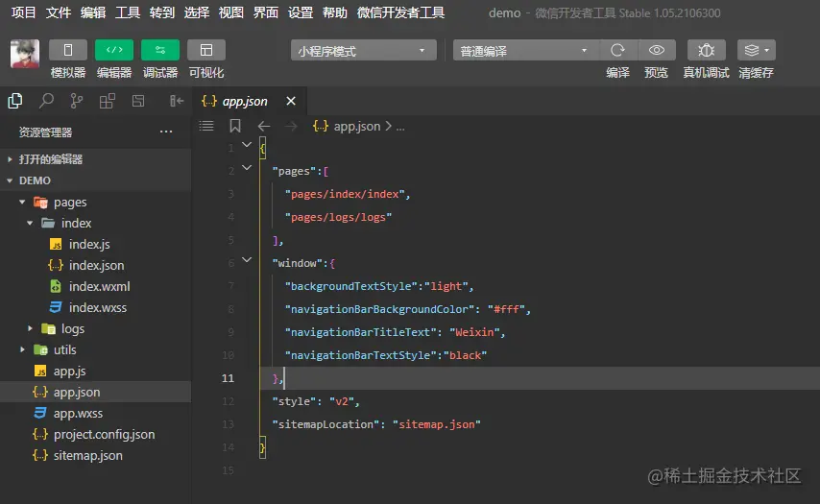
Task: Toggle the visualization (可视化) panel button
Action: tap(206, 50)
